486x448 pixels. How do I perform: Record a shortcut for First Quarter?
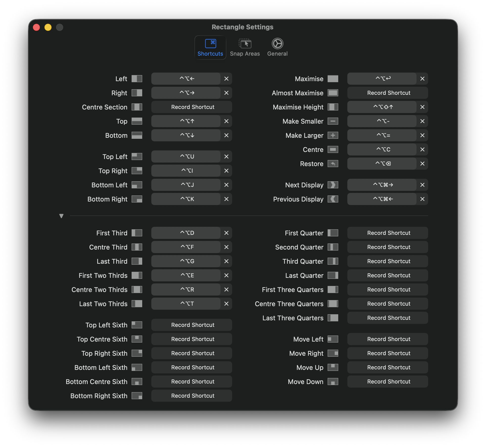point(388,233)
